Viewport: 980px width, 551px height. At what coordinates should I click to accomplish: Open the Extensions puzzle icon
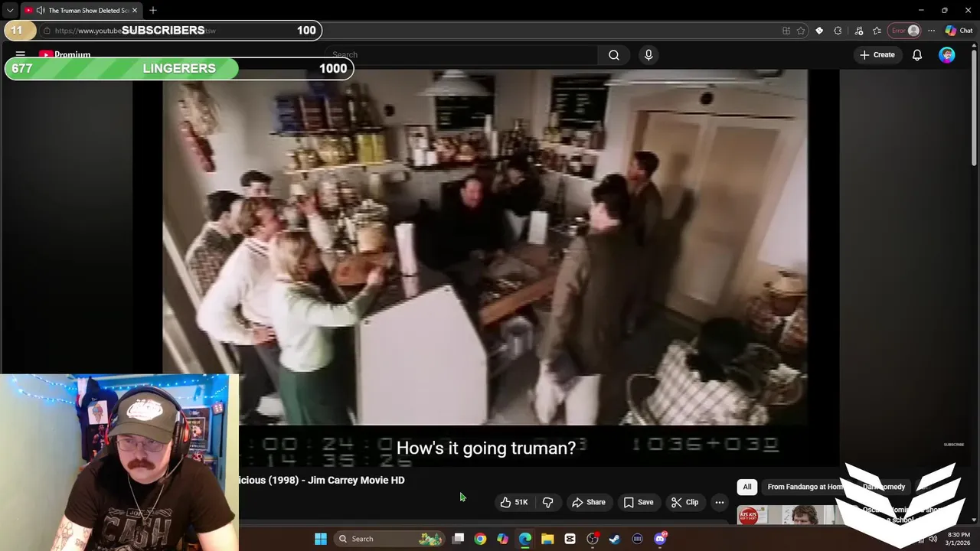tap(838, 31)
